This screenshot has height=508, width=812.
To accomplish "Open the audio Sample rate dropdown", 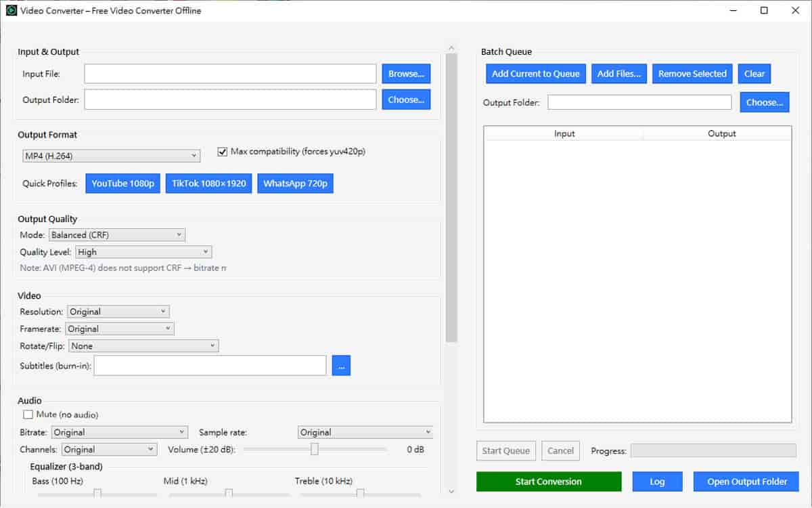I will click(365, 432).
